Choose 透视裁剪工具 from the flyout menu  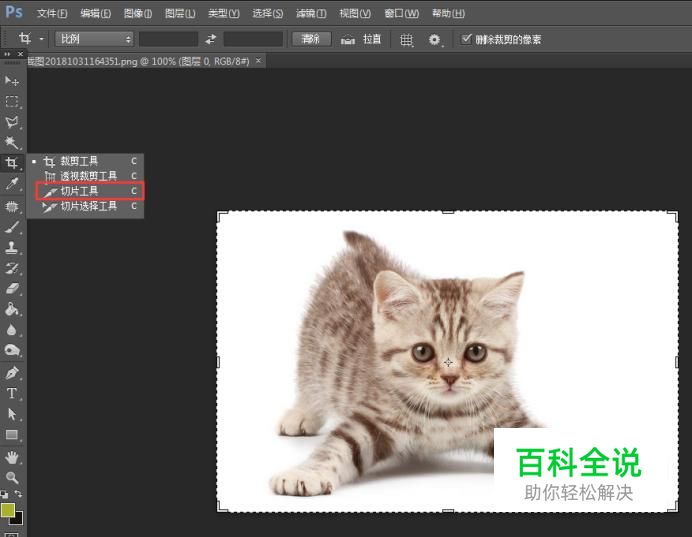(88, 176)
